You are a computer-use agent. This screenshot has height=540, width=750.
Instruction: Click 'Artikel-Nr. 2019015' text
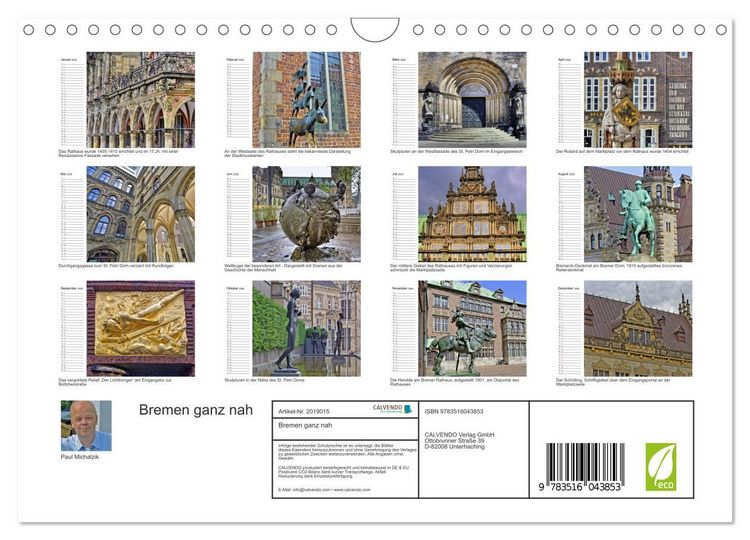pyautogui.click(x=304, y=411)
